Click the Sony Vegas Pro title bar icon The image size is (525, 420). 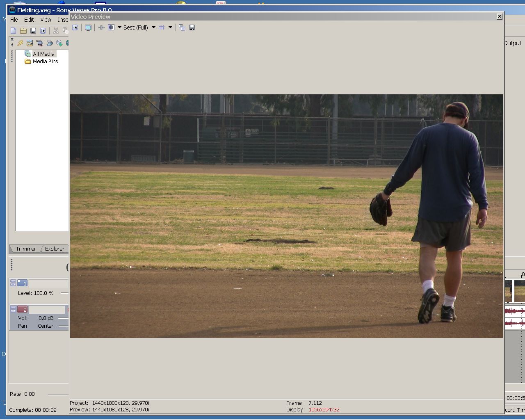coord(12,10)
